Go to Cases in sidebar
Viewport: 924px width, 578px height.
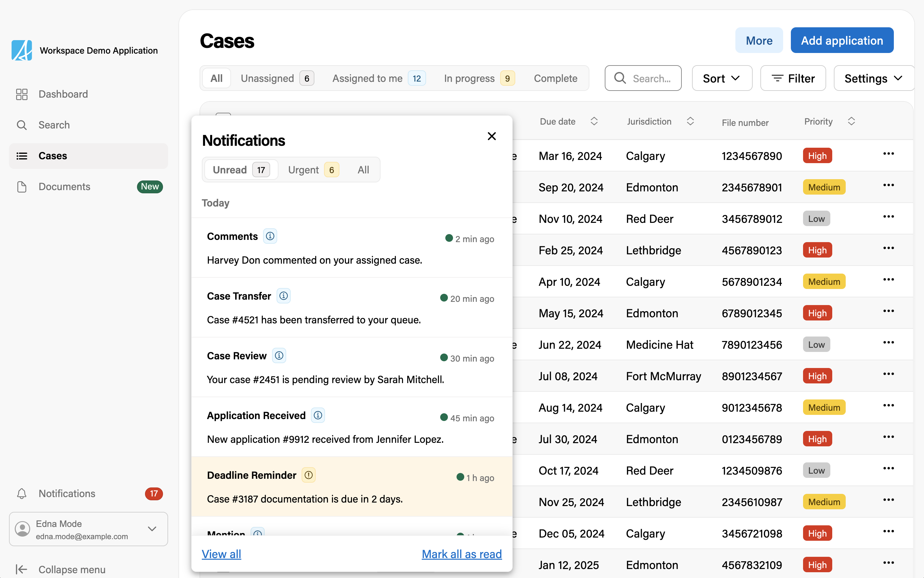(89, 156)
